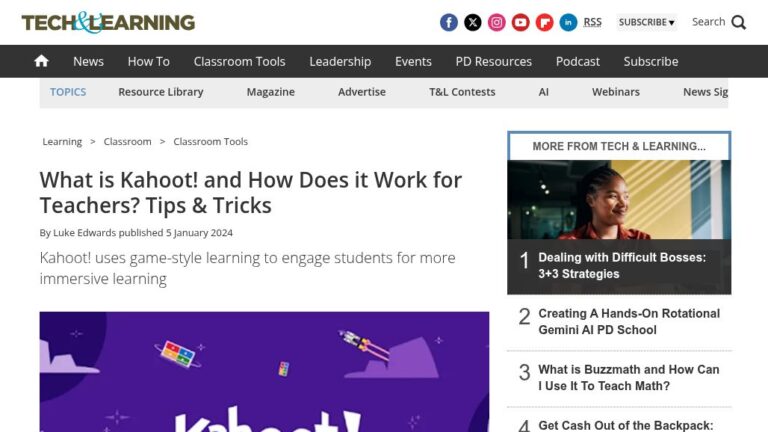Open the Tech & Learning Facebook page icon
The height and width of the screenshot is (432, 768).
(x=449, y=23)
